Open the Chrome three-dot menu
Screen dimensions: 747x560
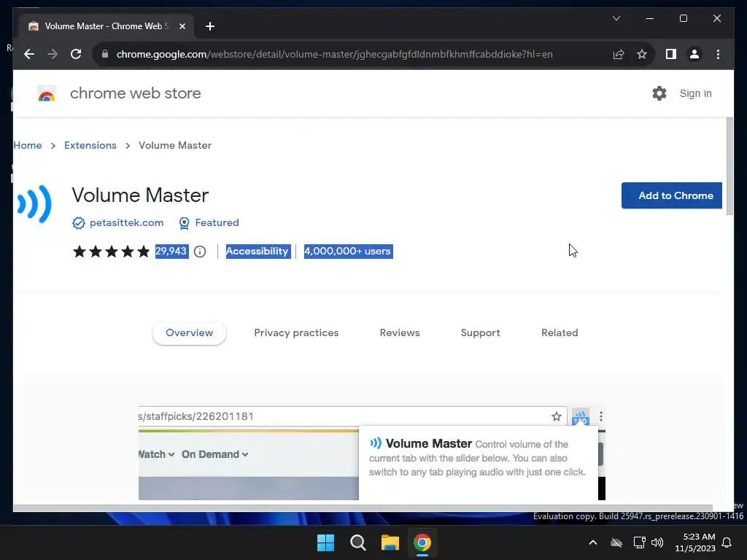click(x=718, y=54)
